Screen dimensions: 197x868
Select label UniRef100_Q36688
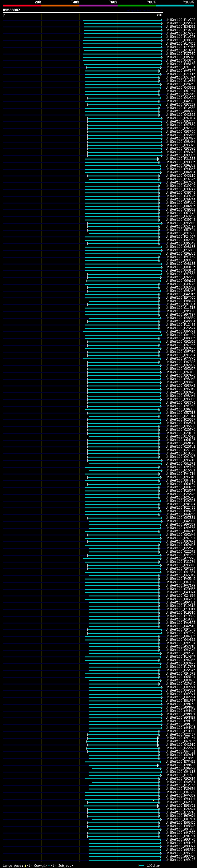click(x=180, y=426)
